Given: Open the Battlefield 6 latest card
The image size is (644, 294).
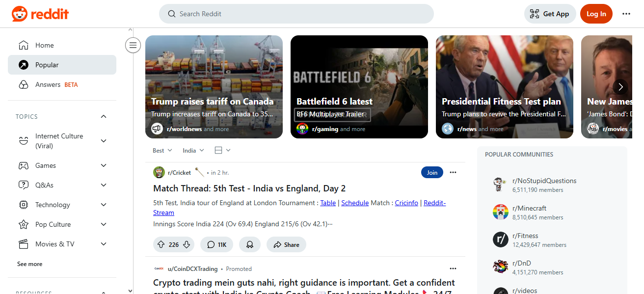Looking at the screenshot, I should 359,87.
